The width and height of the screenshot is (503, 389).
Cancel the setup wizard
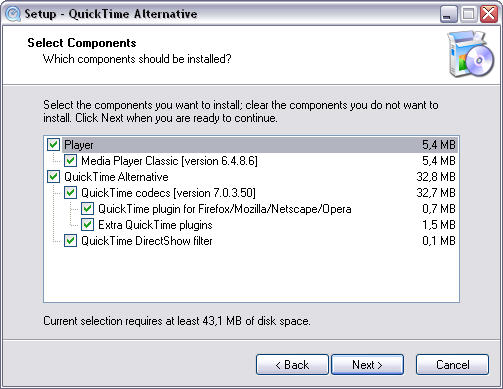tap(452, 365)
